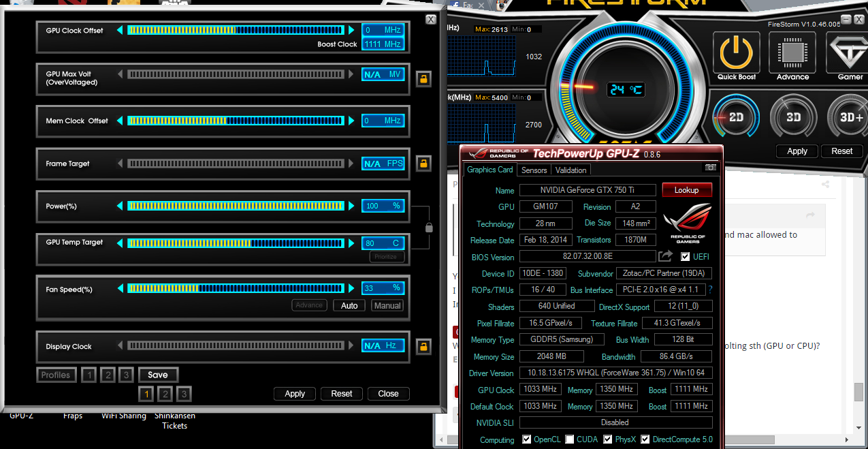The image size is (868, 449).
Task: Save the current profile with the Save button
Action: (x=158, y=375)
